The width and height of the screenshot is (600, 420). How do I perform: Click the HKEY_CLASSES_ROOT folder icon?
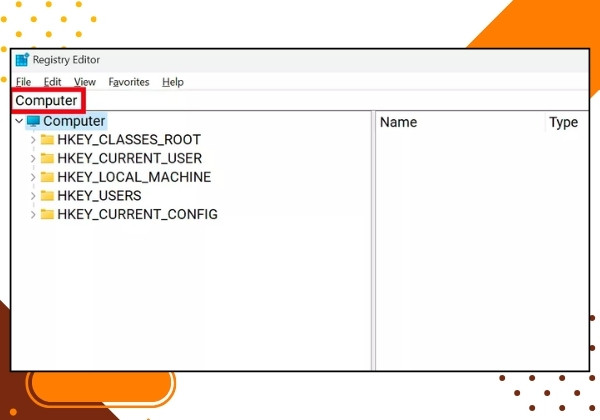click(x=47, y=140)
